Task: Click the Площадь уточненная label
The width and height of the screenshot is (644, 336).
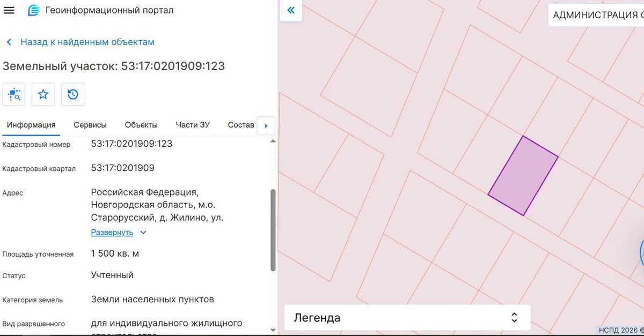Action: coord(38,254)
